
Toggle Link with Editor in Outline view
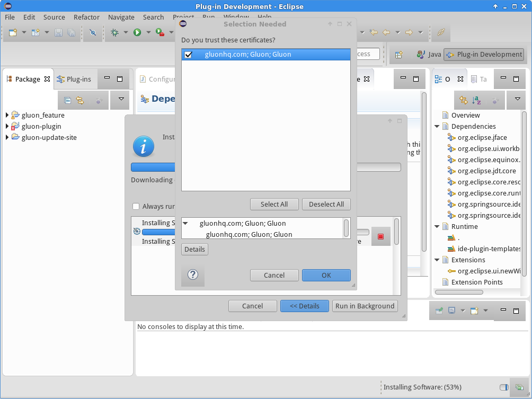tap(464, 101)
